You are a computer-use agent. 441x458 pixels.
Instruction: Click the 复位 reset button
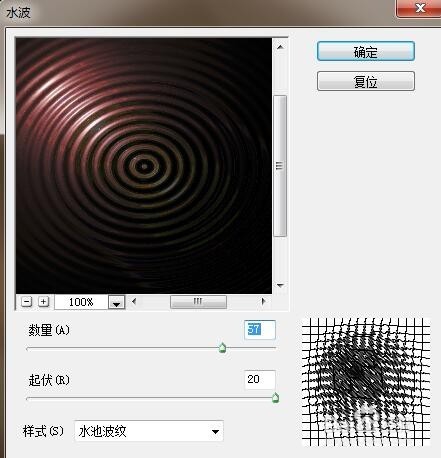(x=366, y=81)
